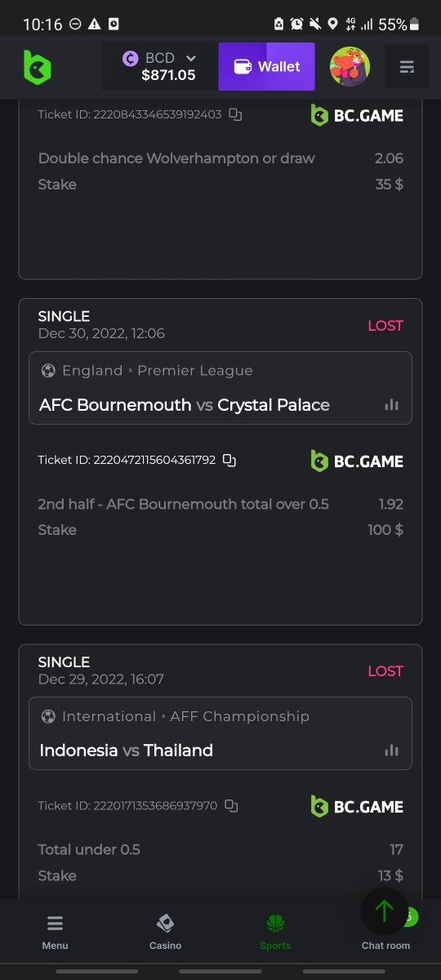Open the user profile avatar
441x980 pixels.
[350, 67]
